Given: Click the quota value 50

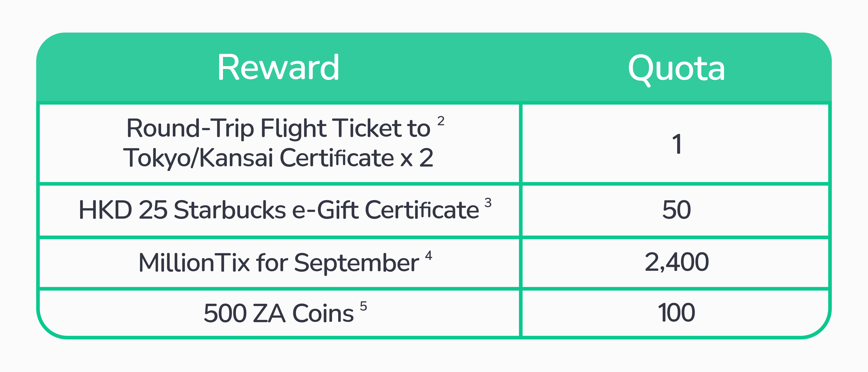Looking at the screenshot, I should tap(677, 210).
